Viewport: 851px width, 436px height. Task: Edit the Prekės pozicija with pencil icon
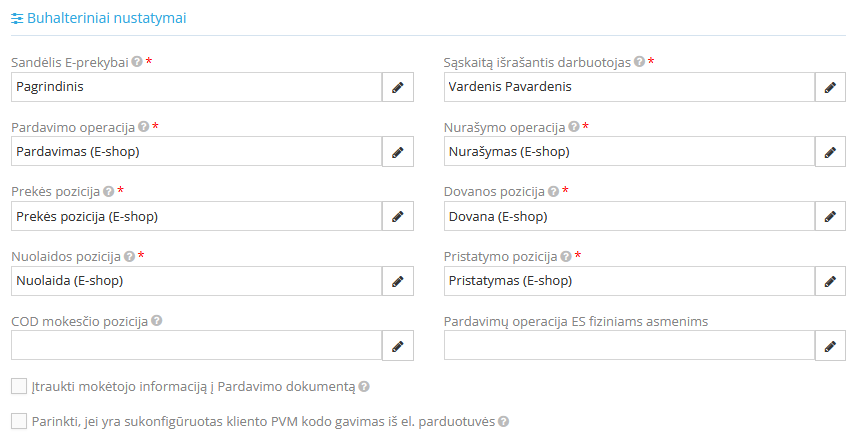coord(397,216)
